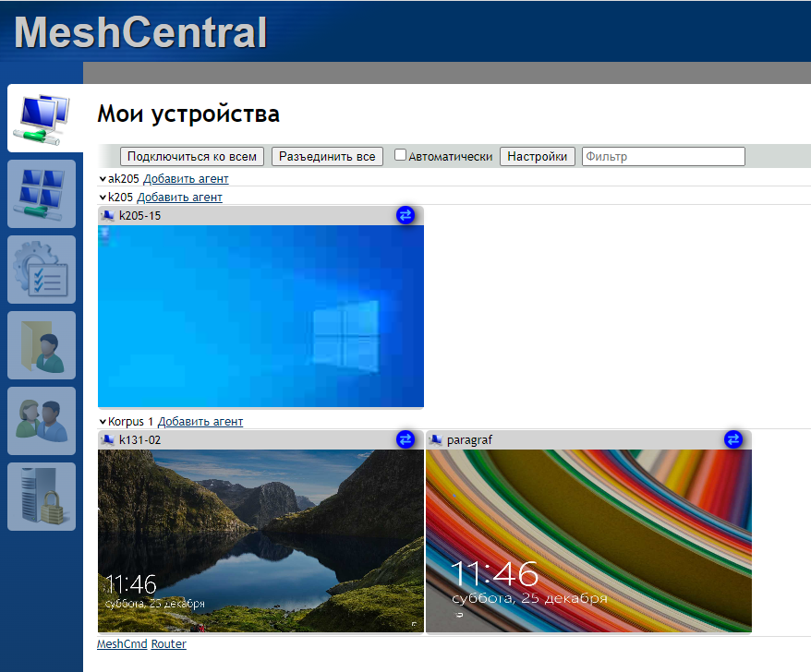Viewport: 811px width, 672px height.
Task: Click the paragraf device name
Action: [469, 440]
